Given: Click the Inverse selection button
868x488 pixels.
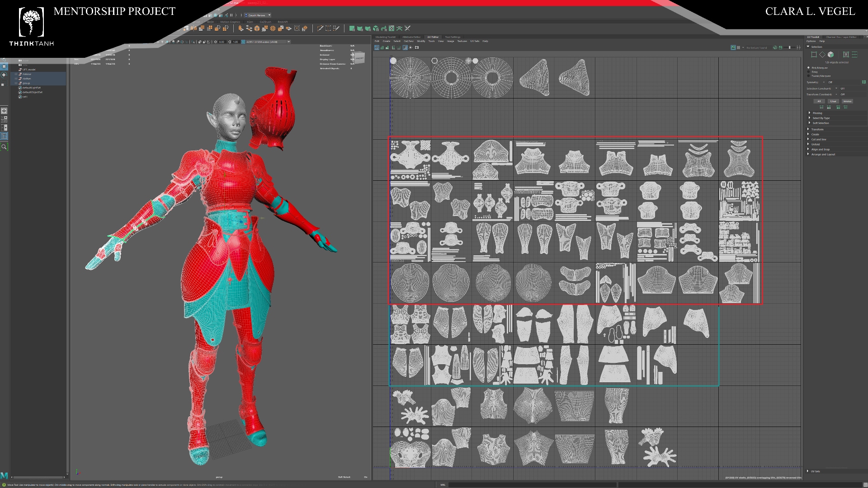Looking at the screenshot, I should (847, 101).
